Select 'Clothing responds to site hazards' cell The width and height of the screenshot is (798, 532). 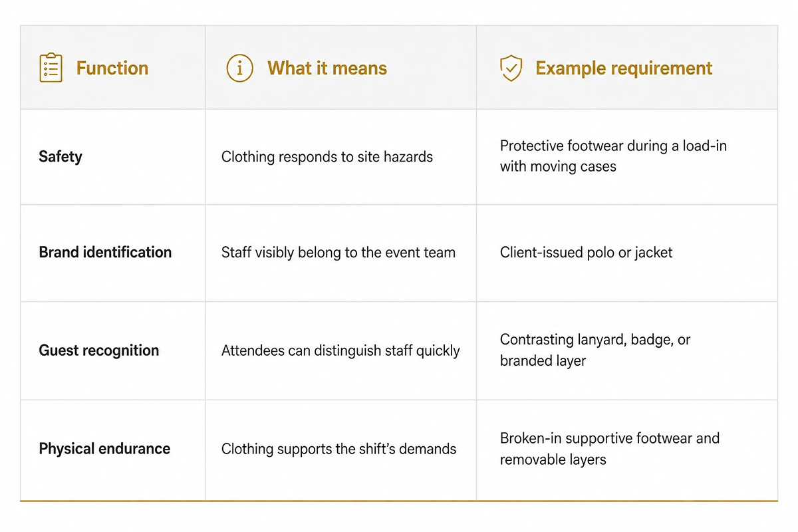(x=327, y=157)
